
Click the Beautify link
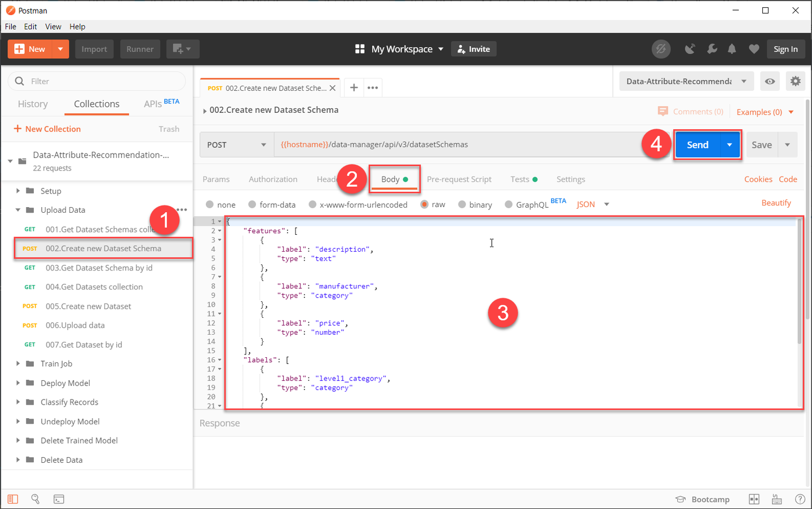point(776,203)
